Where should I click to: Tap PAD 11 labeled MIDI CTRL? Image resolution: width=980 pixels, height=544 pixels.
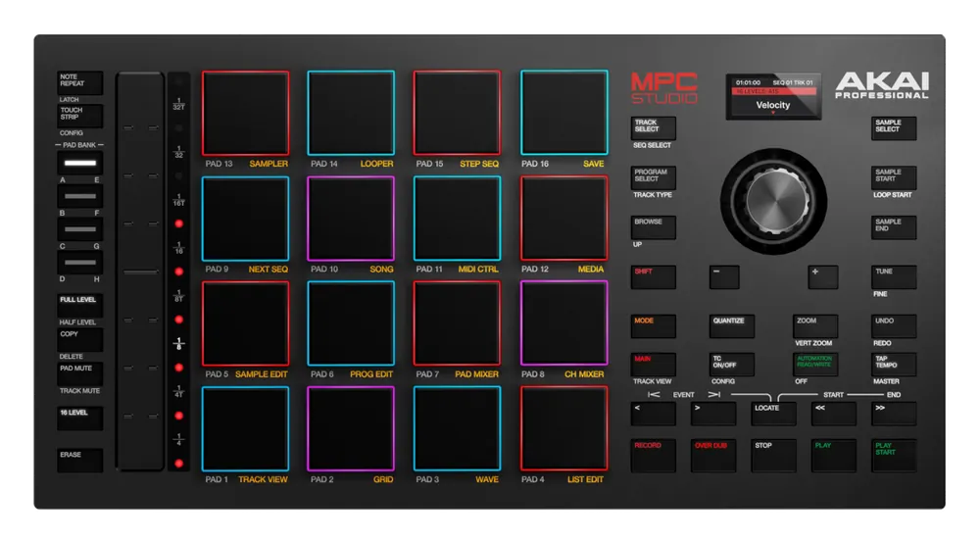[457, 219]
